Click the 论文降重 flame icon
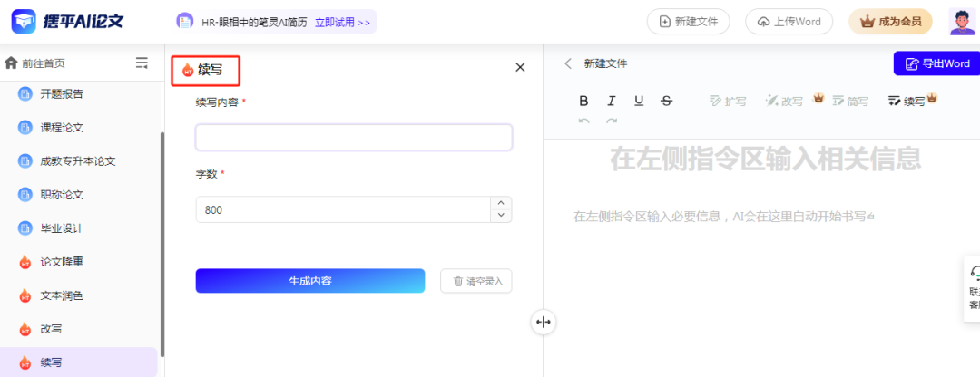 point(25,262)
